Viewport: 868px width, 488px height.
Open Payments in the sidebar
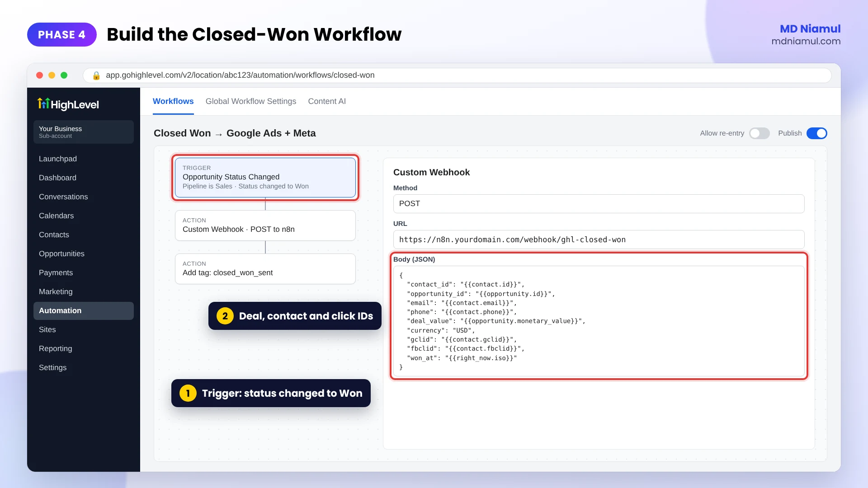tap(84, 272)
